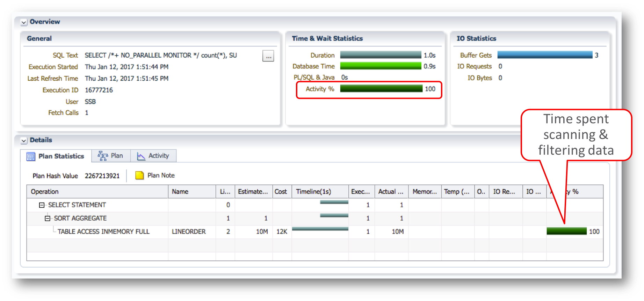Click the Activity % bar in Time statistics
Viewport: 644px width, 301px height.
[x=381, y=89]
